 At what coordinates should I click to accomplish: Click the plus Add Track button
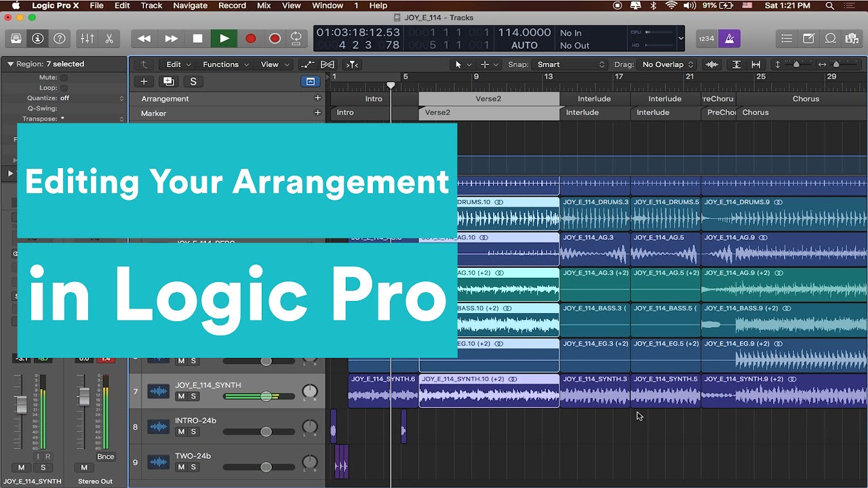point(144,81)
